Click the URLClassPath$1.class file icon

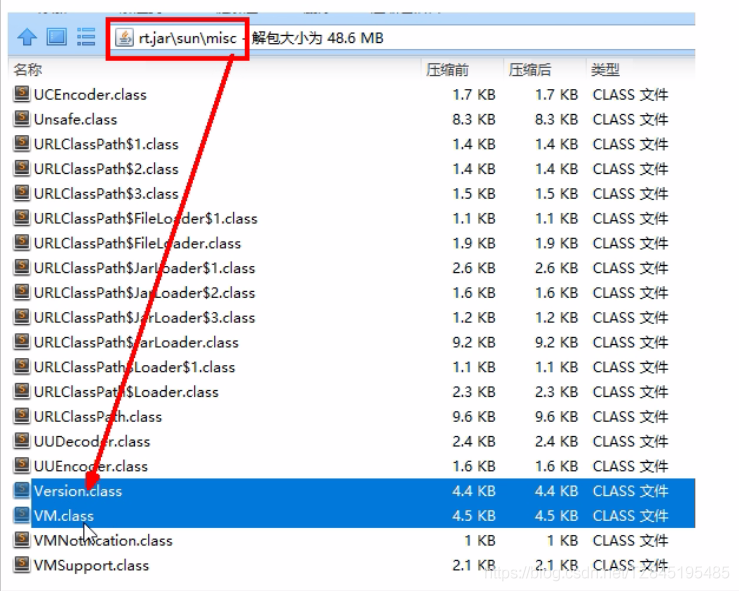[21, 143]
